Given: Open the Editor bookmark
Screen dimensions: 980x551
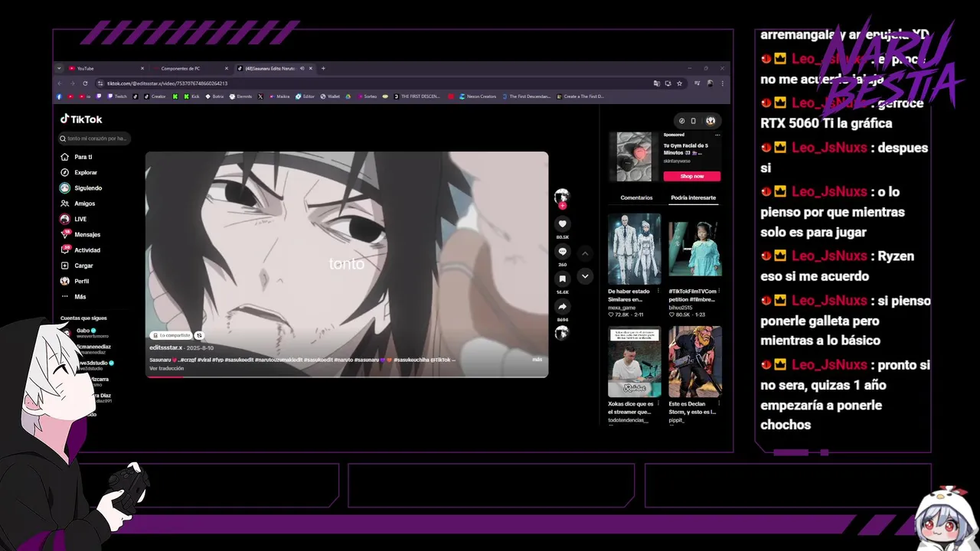Looking at the screenshot, I should pyautogui.click(x=305, y=96).
